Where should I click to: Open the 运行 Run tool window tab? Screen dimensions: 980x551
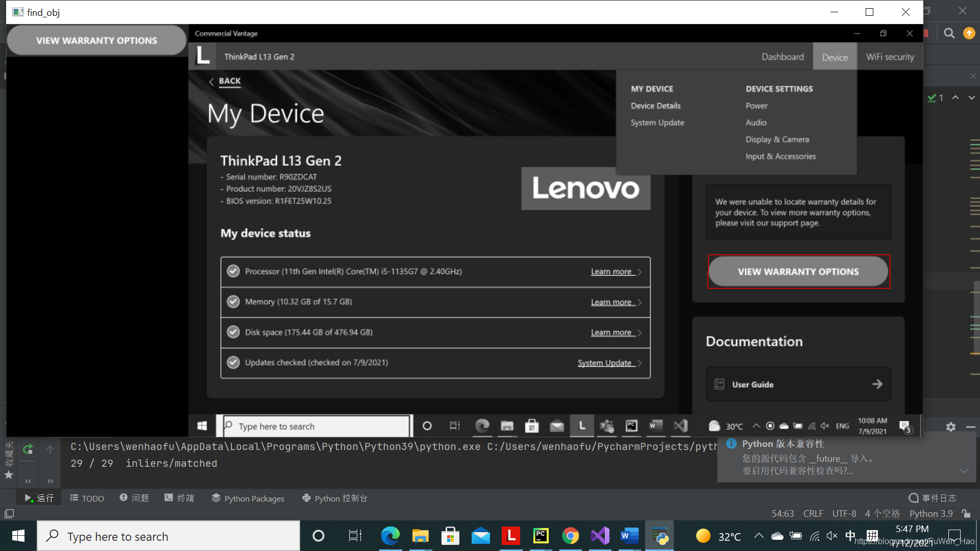click(x=39, y=498)
